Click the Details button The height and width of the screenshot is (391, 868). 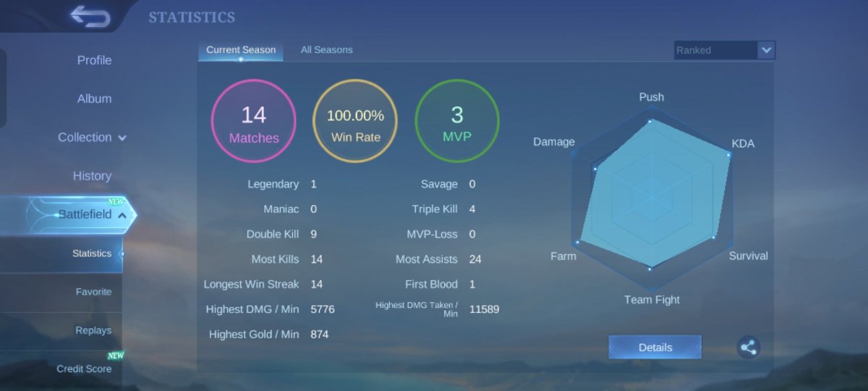pyautogui.click(x=655, y=348)
